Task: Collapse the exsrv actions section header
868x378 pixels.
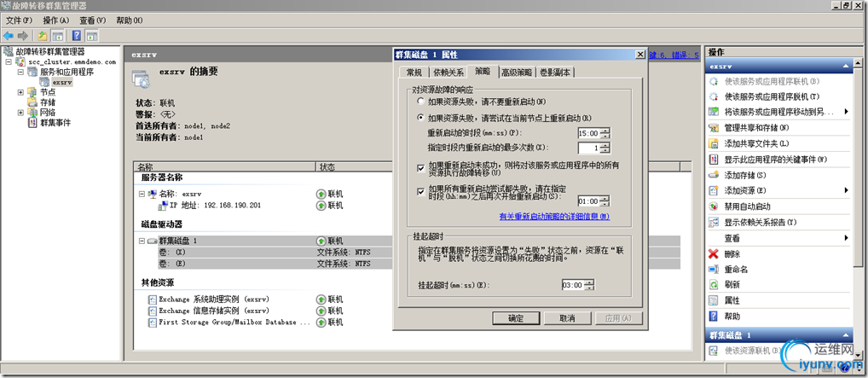Action: 845,66
